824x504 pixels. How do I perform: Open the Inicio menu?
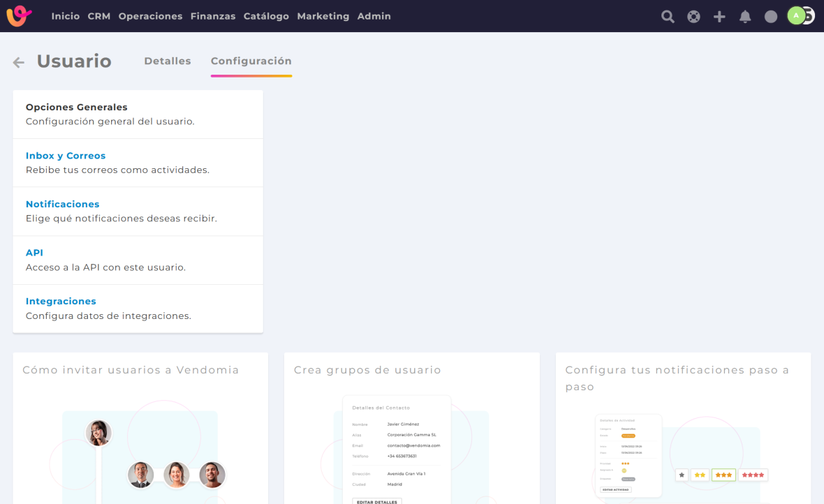(66, 16)
